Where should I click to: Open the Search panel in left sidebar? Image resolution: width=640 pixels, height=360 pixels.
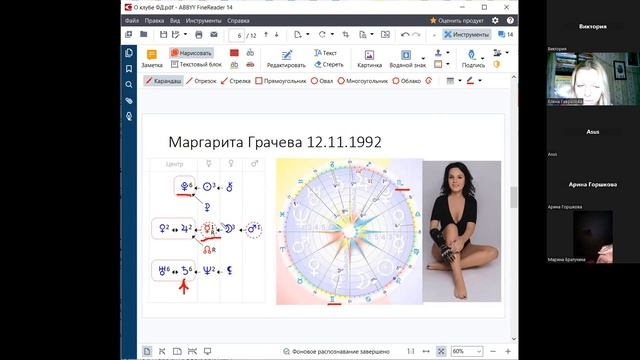tap(129, 84)
